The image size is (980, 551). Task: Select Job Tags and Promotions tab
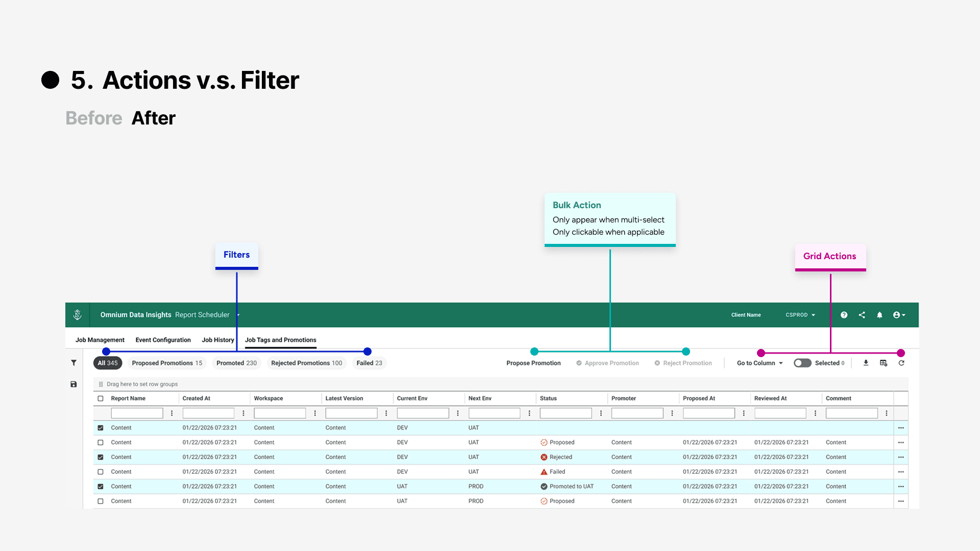[x=281, y=340]
